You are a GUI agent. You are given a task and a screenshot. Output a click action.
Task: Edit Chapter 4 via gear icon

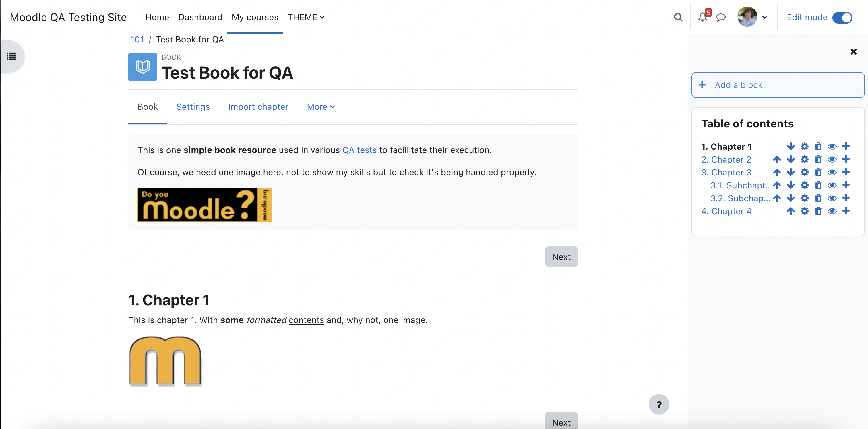(x=804, y=211)
